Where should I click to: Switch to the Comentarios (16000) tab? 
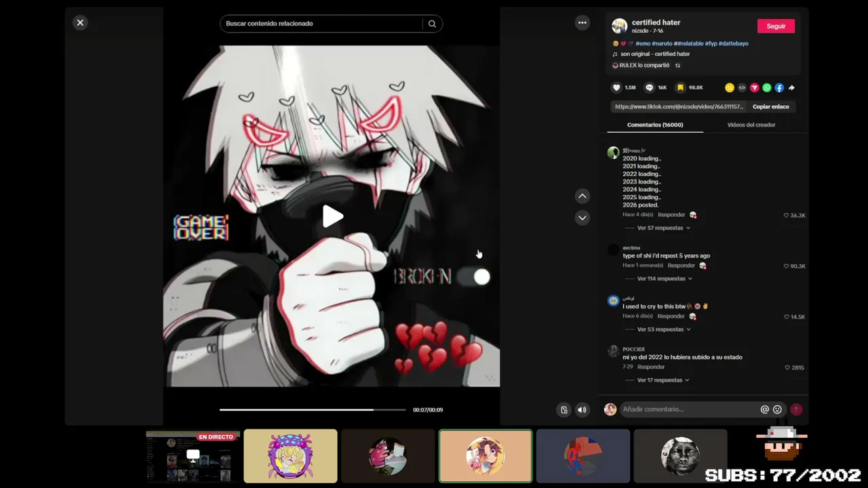pyautogui.click(x=655, y=125)
